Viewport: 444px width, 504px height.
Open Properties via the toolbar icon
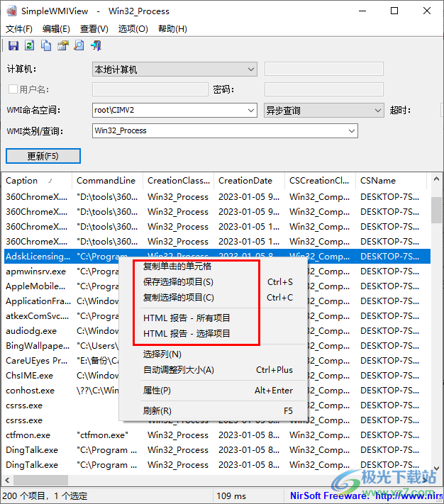tap(62, 45)
